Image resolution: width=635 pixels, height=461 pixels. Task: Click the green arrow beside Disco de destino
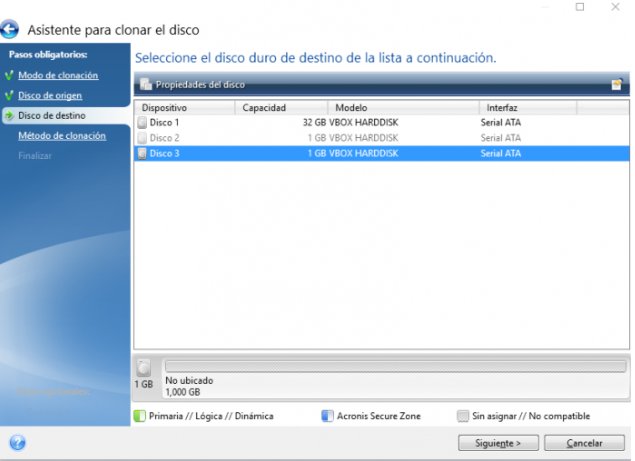click(x=9, y=116)
